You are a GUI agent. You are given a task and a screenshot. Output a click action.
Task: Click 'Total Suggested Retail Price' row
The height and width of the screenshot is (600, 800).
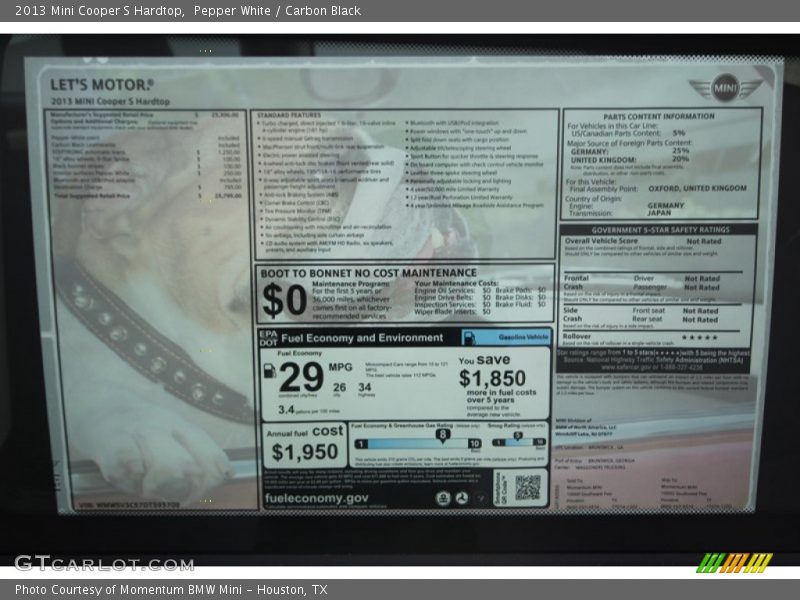click(148, 196)
